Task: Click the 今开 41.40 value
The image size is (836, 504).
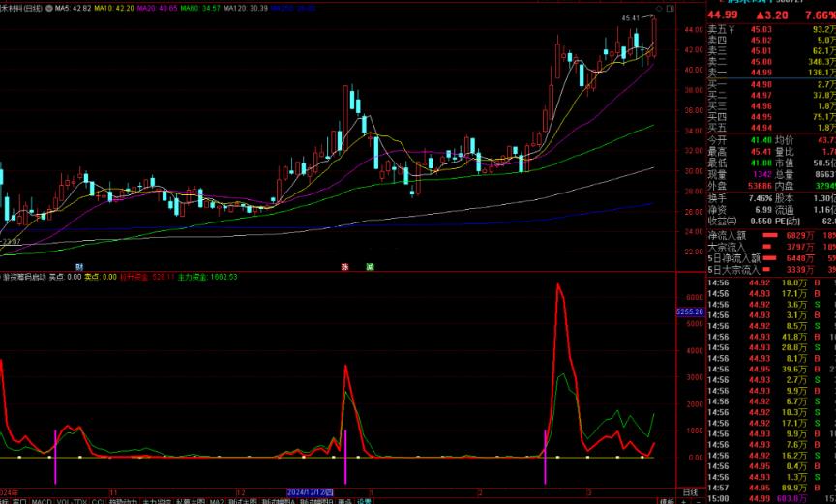Action: (761, 140)
